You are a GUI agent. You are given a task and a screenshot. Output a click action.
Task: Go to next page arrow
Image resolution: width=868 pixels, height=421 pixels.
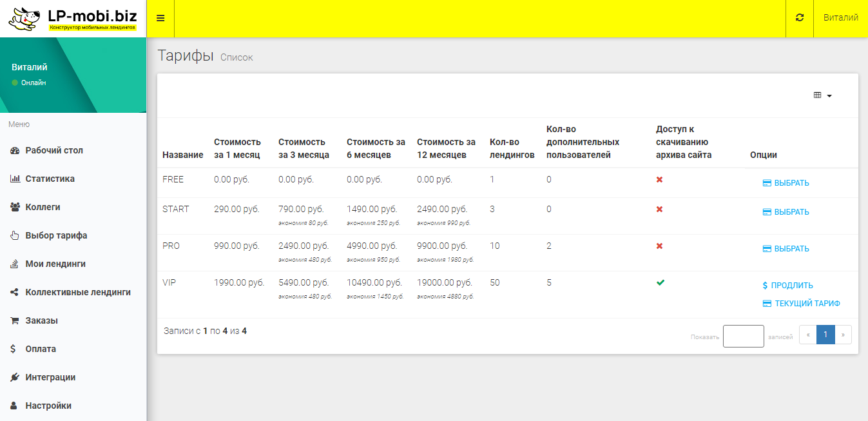(843, 335)
